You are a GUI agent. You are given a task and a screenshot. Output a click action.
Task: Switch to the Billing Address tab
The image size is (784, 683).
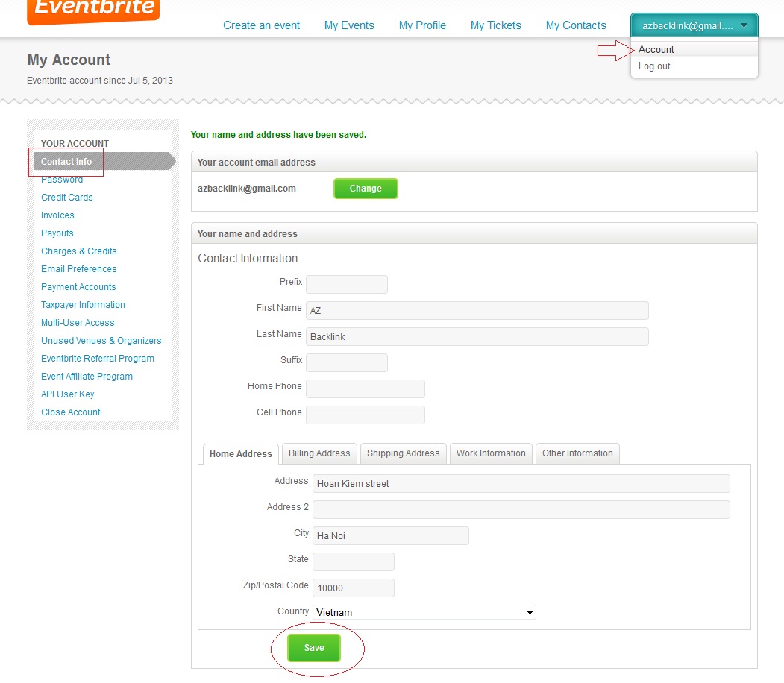pos(319,453)
